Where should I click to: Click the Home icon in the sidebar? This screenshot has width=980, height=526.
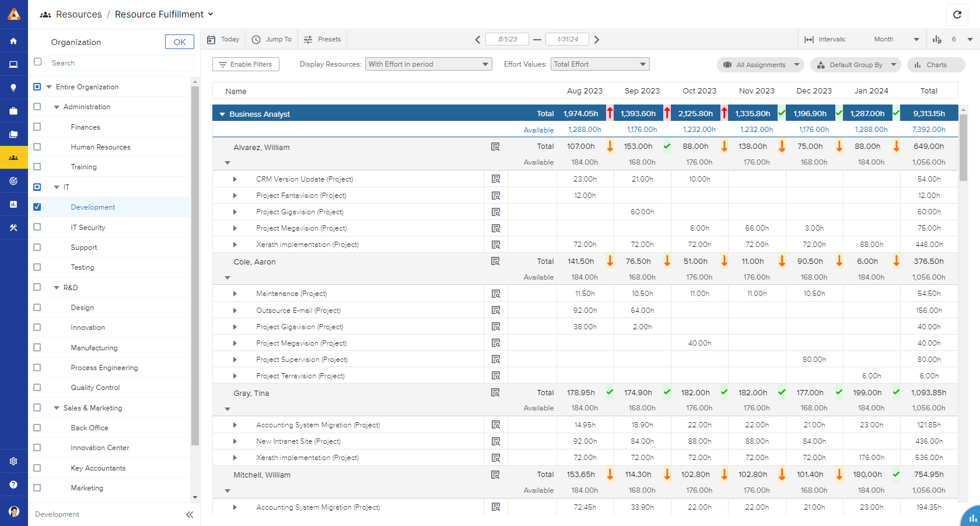coord(13,41)
